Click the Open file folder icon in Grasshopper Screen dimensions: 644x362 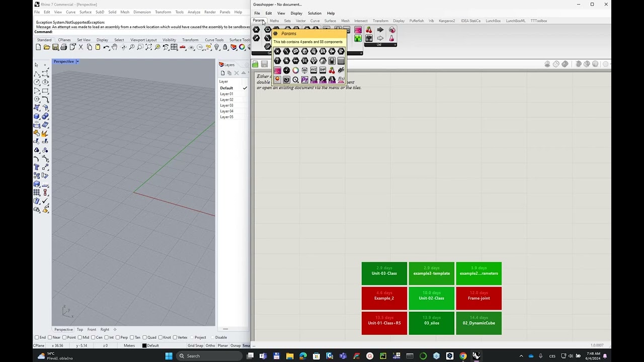click(256, 64)
